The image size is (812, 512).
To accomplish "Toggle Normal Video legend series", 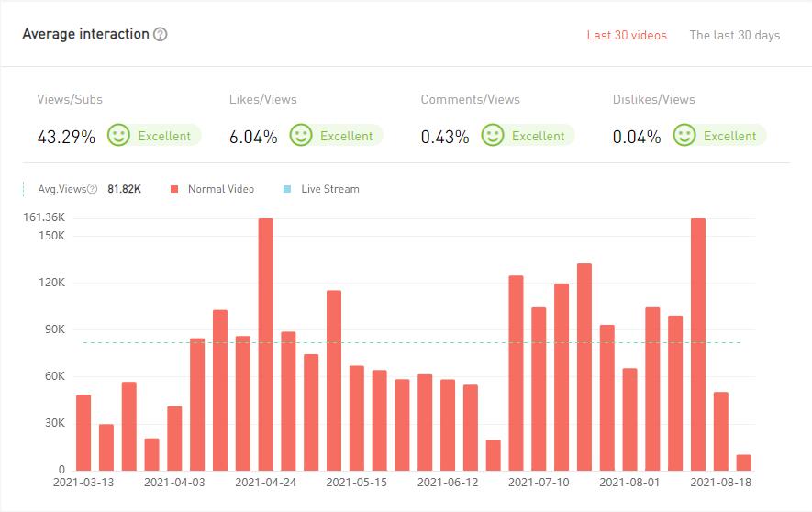I will click(220, 189).
